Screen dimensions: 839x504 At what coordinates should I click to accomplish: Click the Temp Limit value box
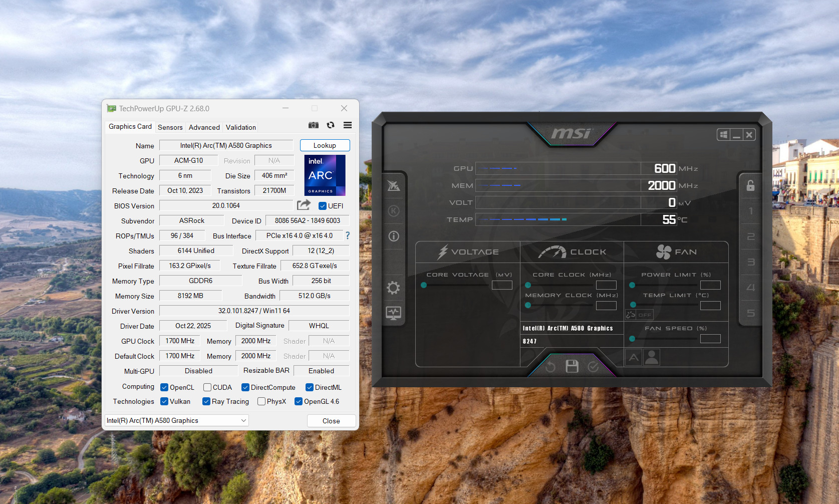(x=710, y=306)
